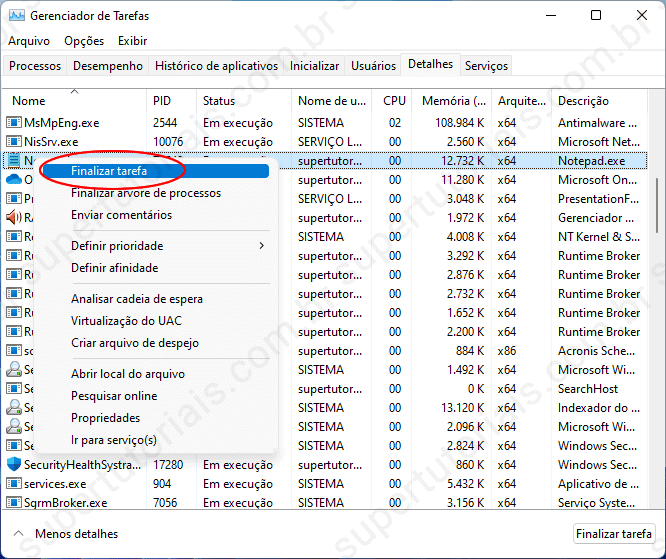The height and width of the screenshot is (559, 666).
Task: Open the Arquivo menu
Action: pyautogui.click(x=29, y=41)
